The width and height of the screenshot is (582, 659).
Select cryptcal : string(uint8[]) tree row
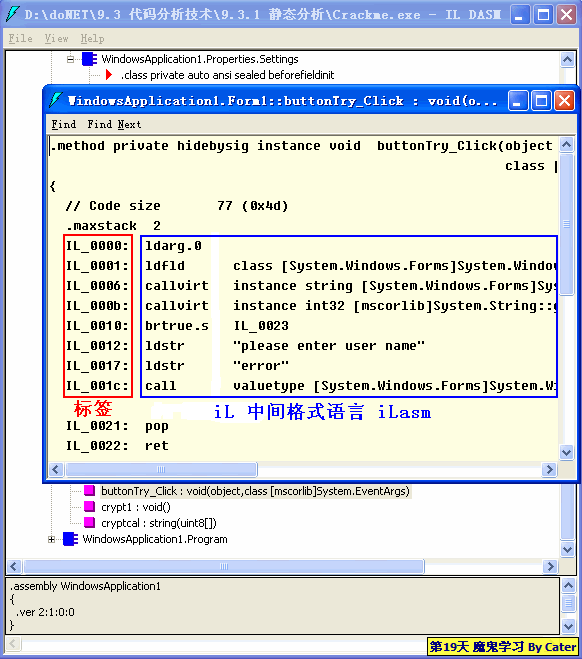click(x=159, y=523)
